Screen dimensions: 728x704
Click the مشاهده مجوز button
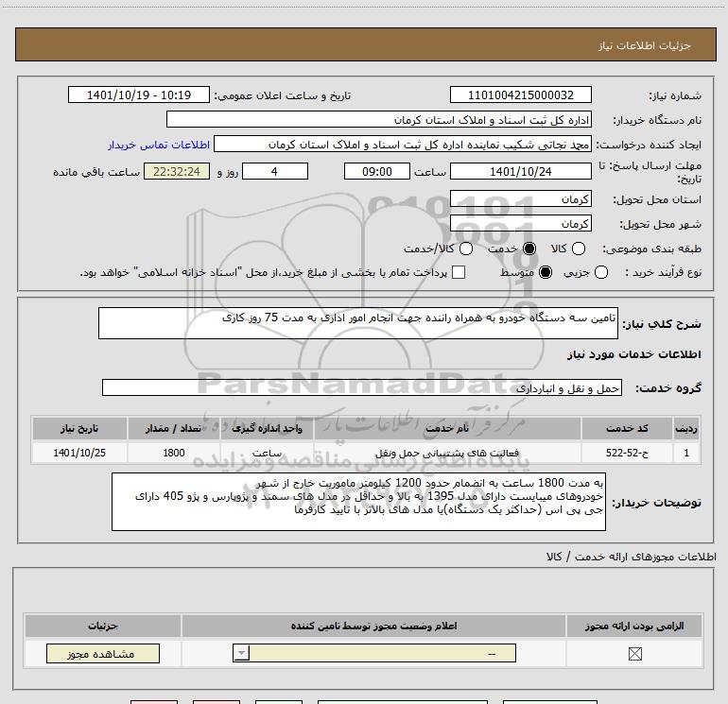click(x=103, y=653)
